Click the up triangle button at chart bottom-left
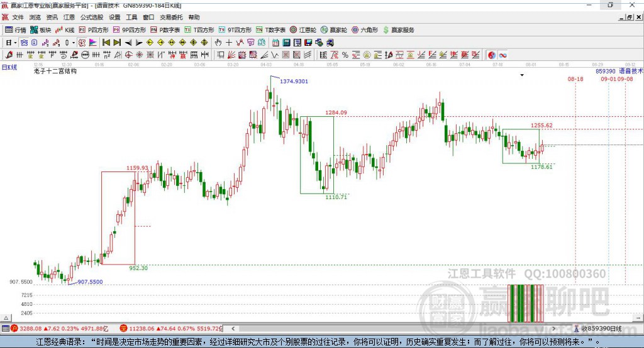The height and width of the screenshot is (348, 644). [6, 318]
